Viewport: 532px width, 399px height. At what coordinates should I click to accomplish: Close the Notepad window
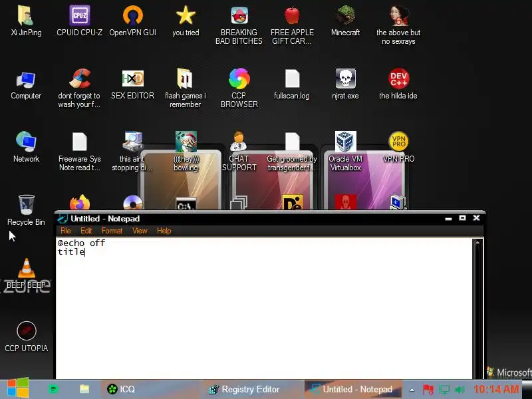click(476, 218)
